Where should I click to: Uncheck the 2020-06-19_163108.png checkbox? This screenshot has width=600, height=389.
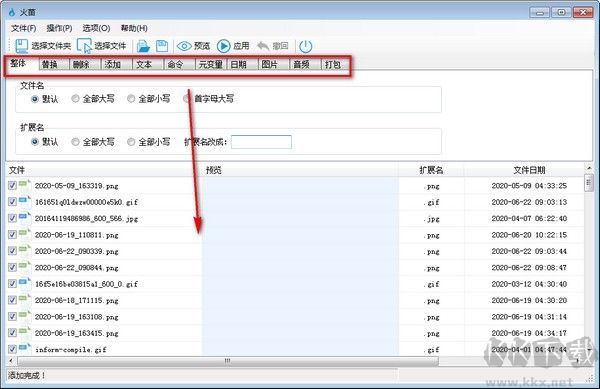pos(12,317)
